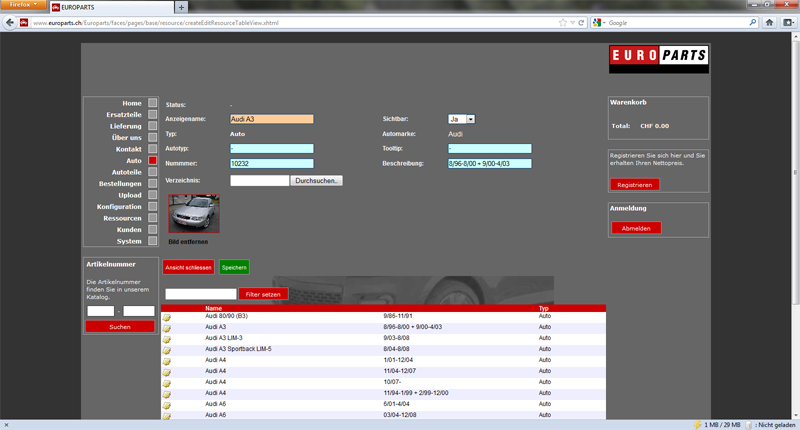Open a new browser tab with plus

coord(181,7)
